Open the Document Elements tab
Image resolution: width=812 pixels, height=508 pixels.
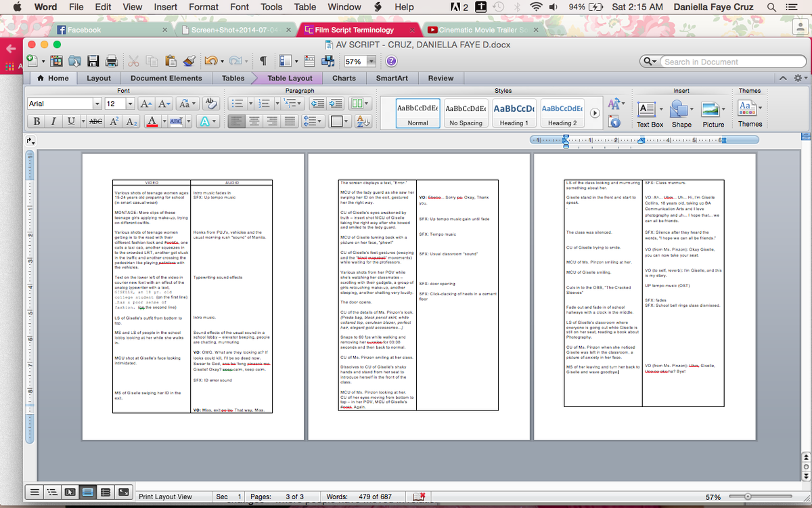click(x=166, y=78)
